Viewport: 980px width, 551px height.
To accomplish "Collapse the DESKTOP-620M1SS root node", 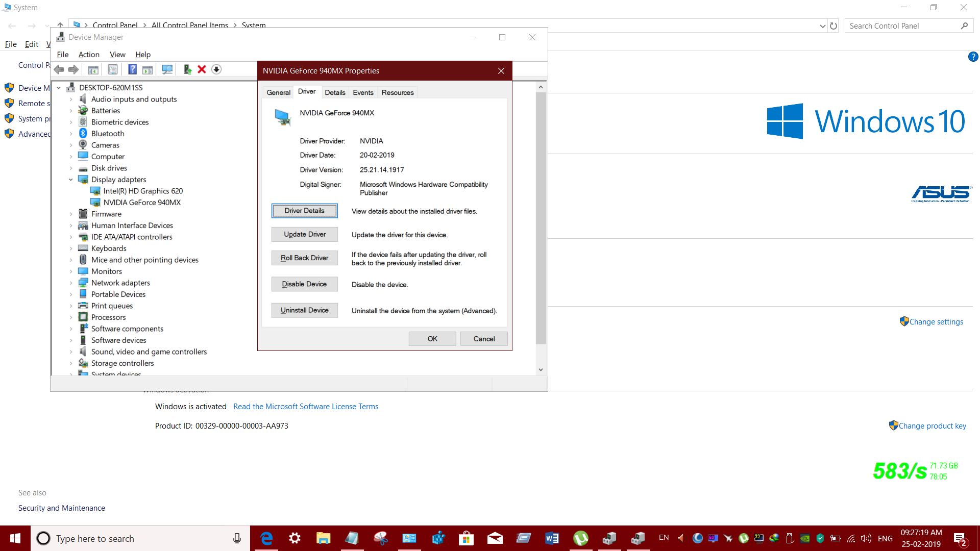I will click(x=59, y=88).
